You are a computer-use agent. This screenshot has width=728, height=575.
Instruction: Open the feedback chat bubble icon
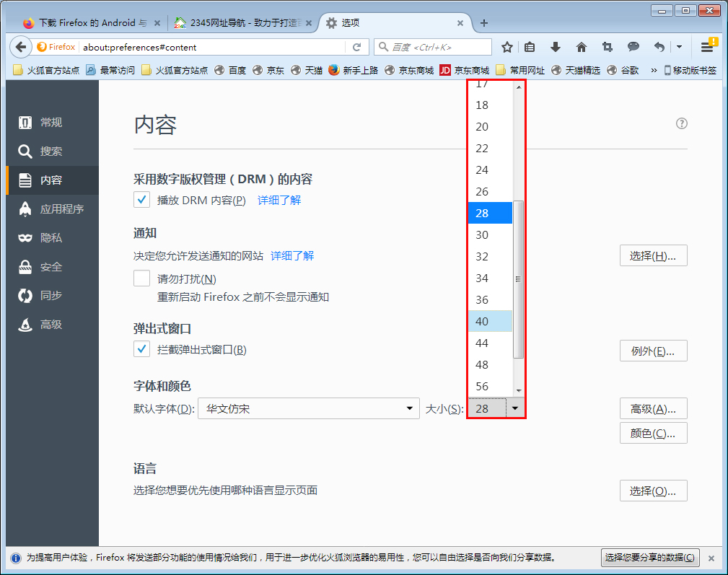633,46
